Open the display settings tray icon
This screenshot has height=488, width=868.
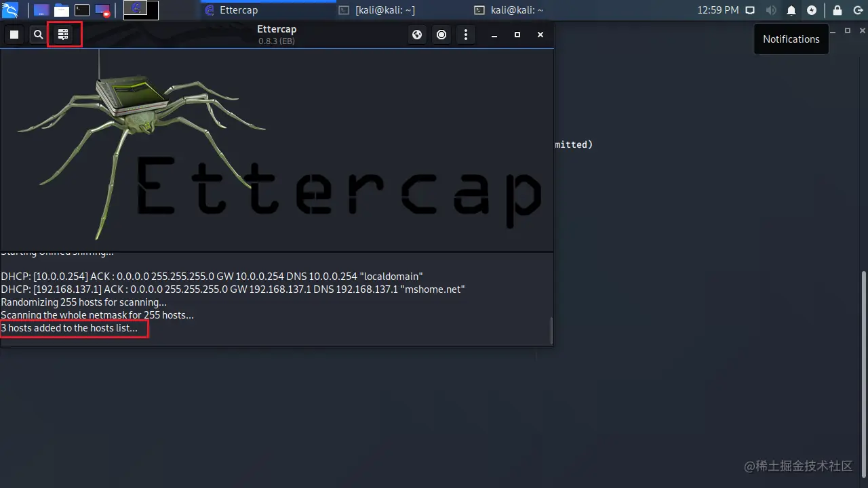pos(750,10)
